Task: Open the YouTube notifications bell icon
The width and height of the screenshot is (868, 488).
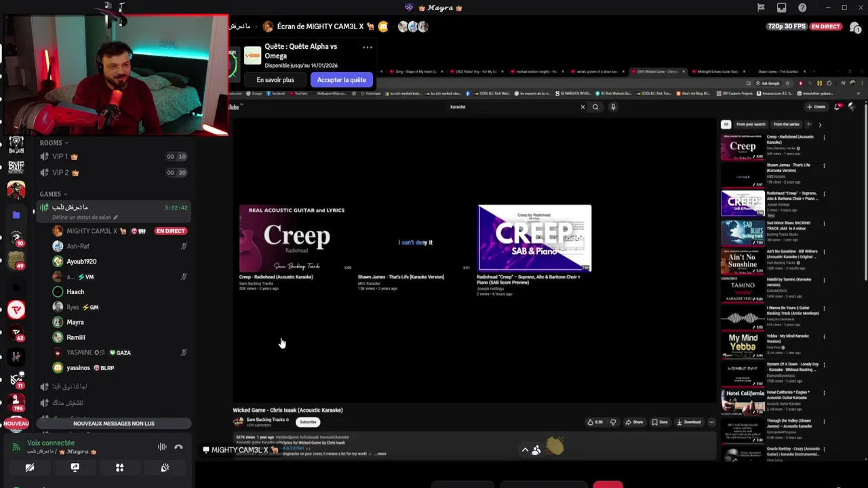Action: coord(838,106)
